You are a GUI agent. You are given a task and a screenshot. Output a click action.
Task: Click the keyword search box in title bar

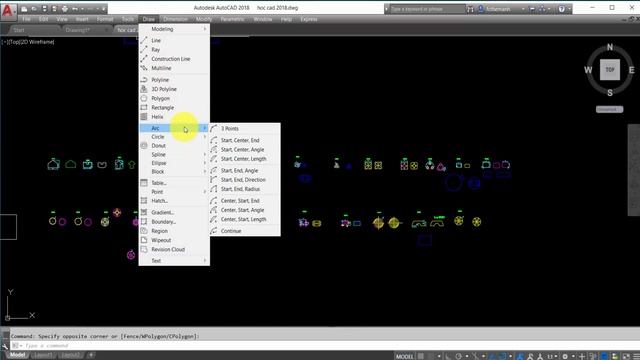[427, 9]
